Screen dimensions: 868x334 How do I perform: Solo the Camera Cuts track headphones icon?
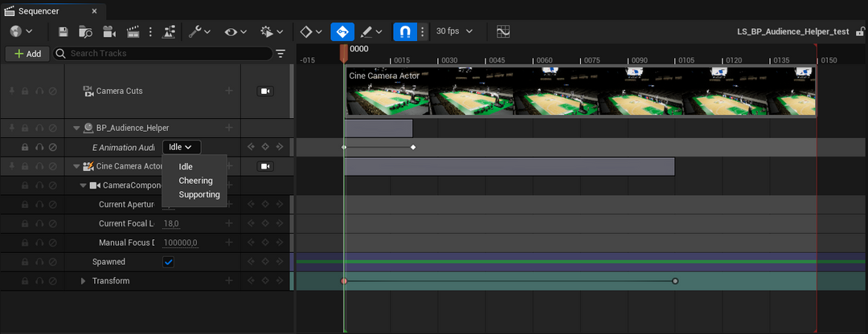tap(39, 91)
